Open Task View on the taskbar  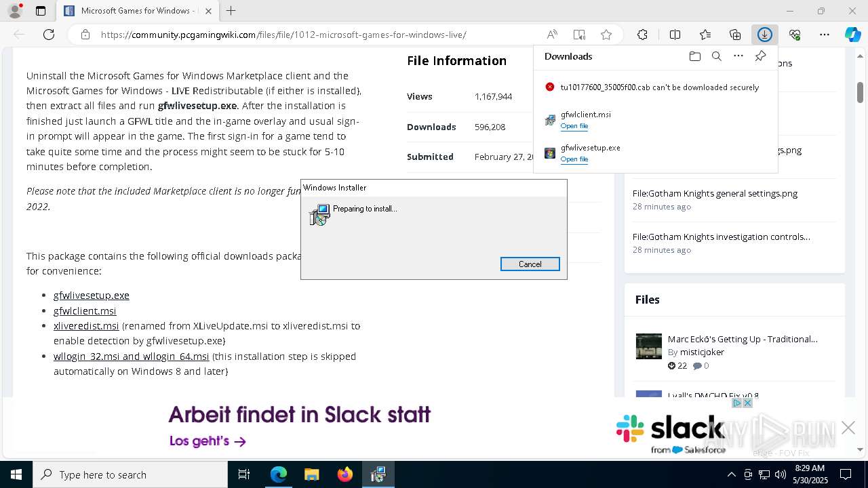coord(244,474)
